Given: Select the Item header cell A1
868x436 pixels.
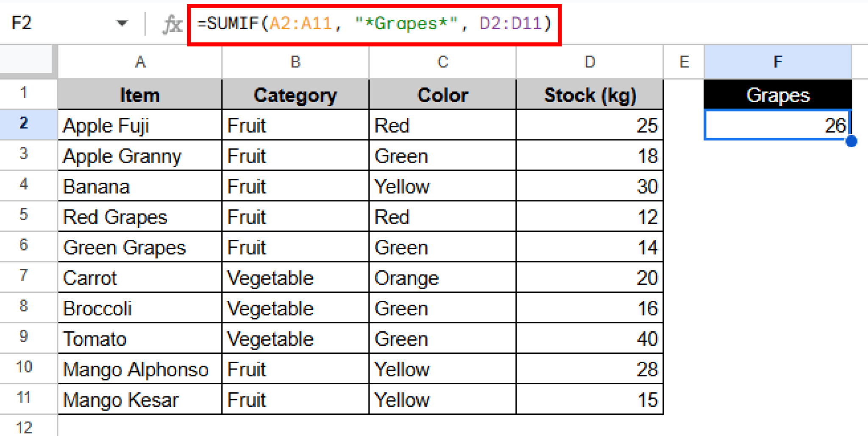Looking at the screenshot, I should pyautogui.click(x=139, y=94).
